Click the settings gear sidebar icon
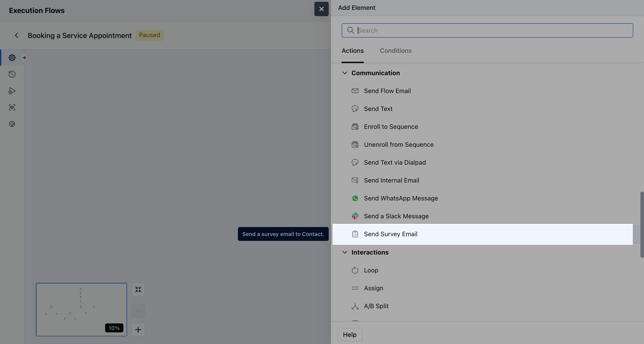This screenshot has height=344, width=644. pos(12,58)
